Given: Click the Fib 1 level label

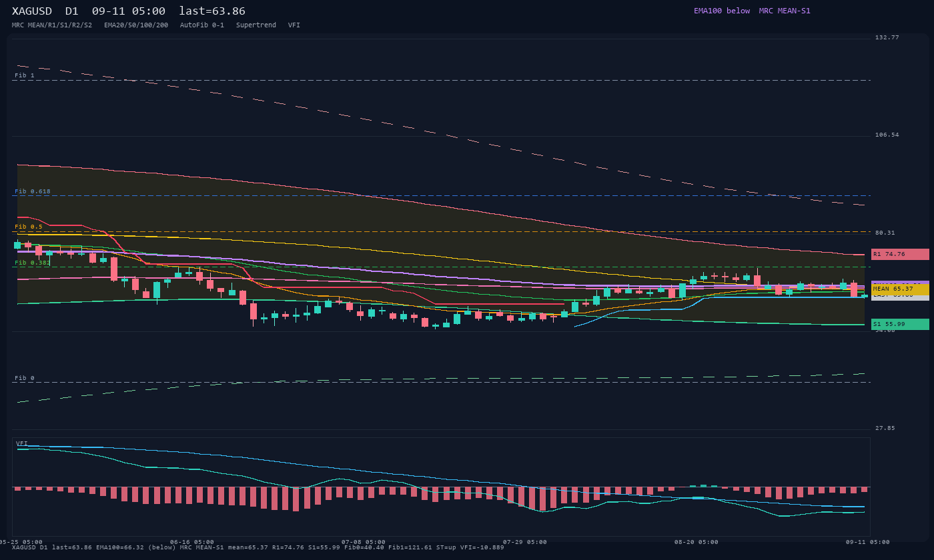Looking at the screenshot, I should [25, 75].
